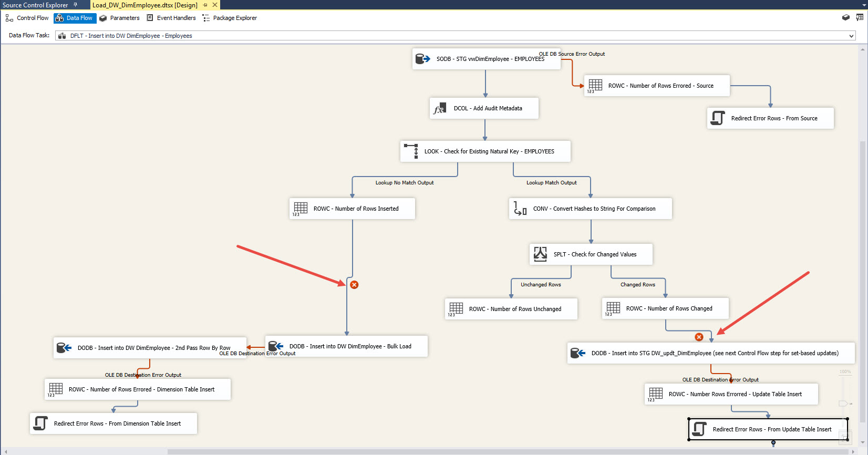
Task: Click ROWC Rows Errored Source icon
Action: click(595, 86)
